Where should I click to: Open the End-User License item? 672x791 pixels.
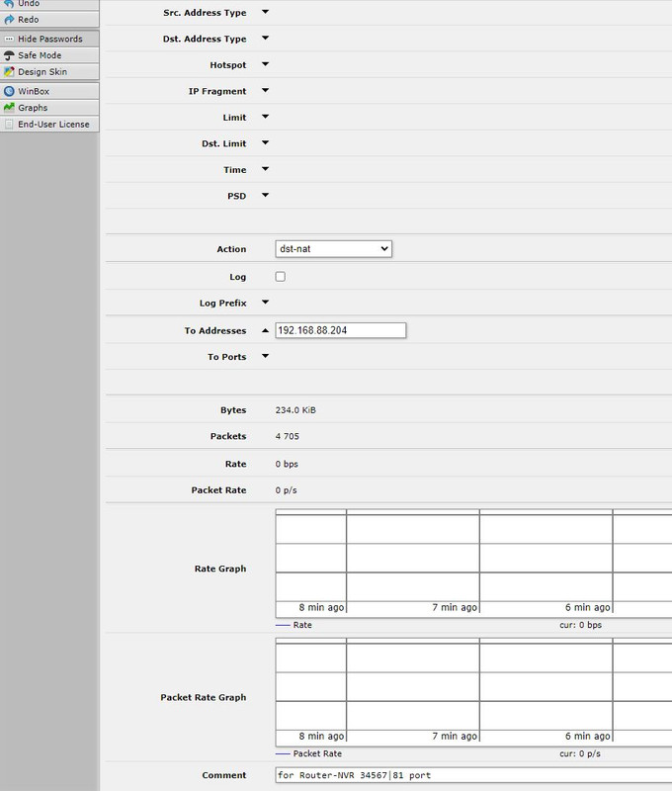point(49,125)
